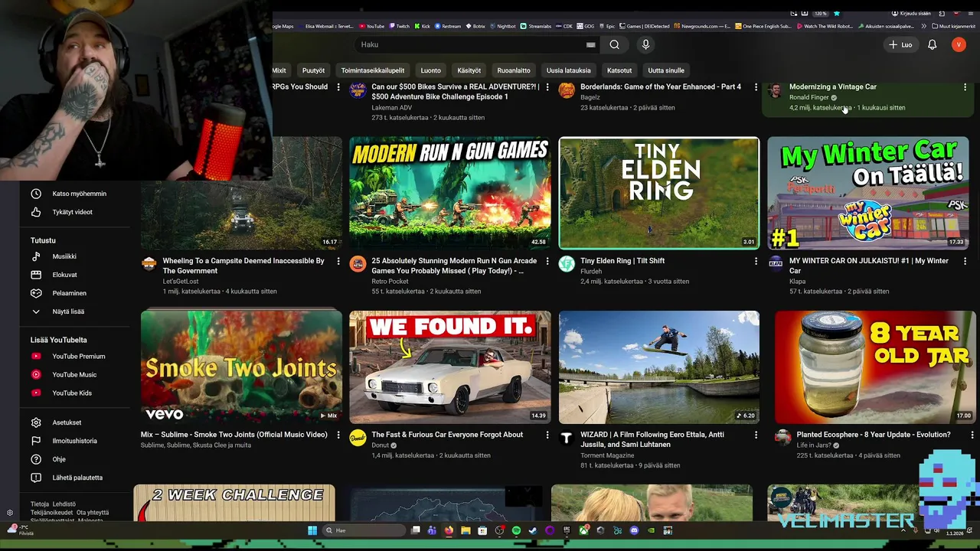Select the Uusia latauksia filter chip

[x=568, y=70]
